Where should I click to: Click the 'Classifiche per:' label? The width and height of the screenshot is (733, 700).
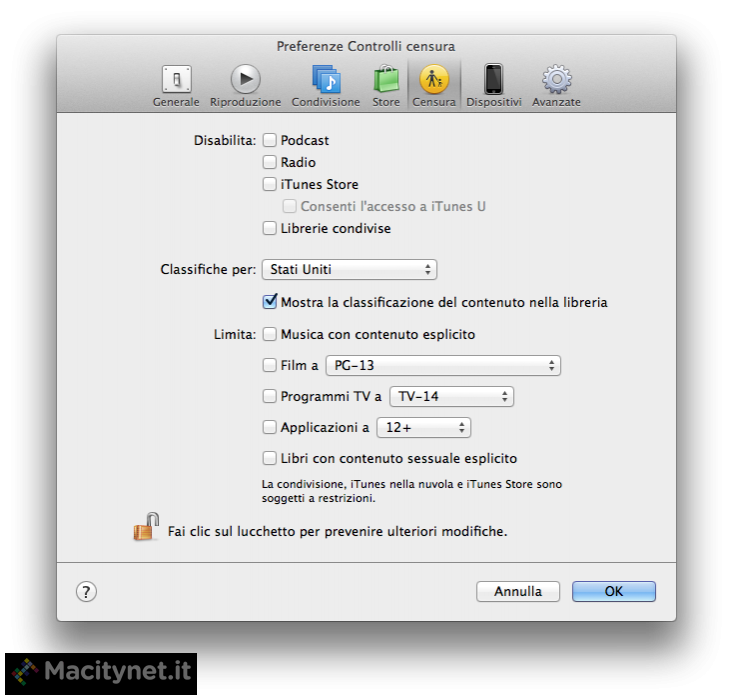pos(208,269)
